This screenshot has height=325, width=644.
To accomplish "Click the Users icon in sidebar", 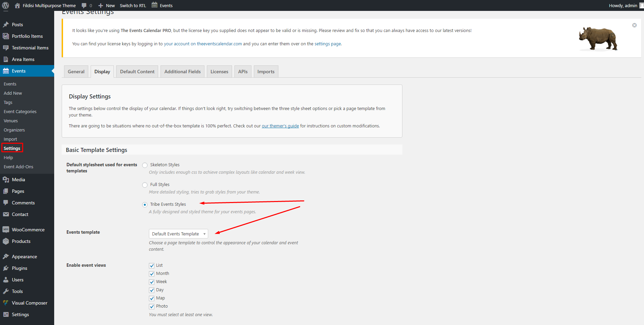I will [6, 280].
